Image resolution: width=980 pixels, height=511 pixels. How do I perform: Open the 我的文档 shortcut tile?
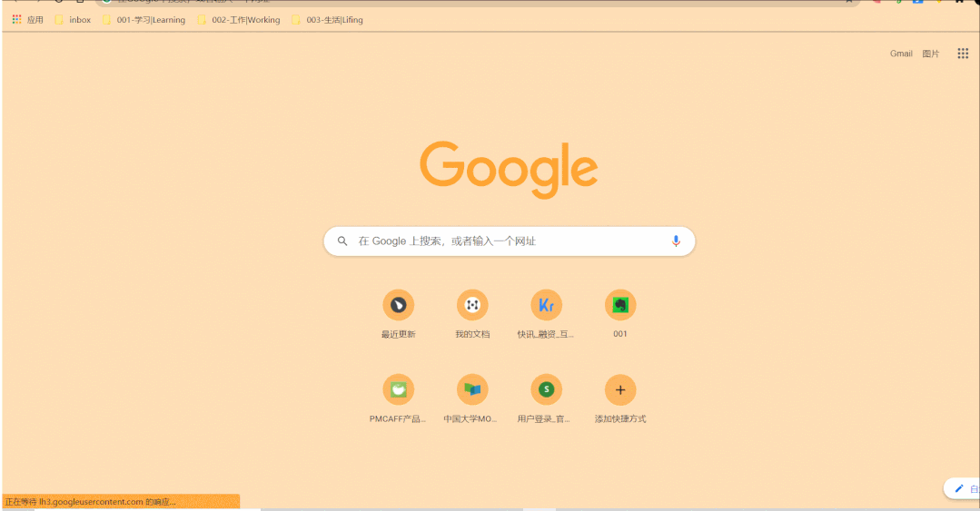472,314
